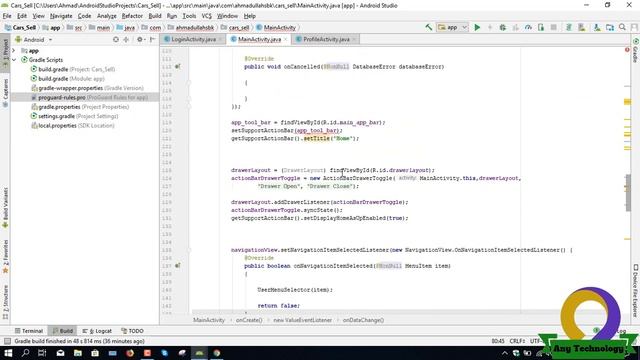640x360 pixels.
Task: Open the Navigate menu
Action: pos(61,16)
